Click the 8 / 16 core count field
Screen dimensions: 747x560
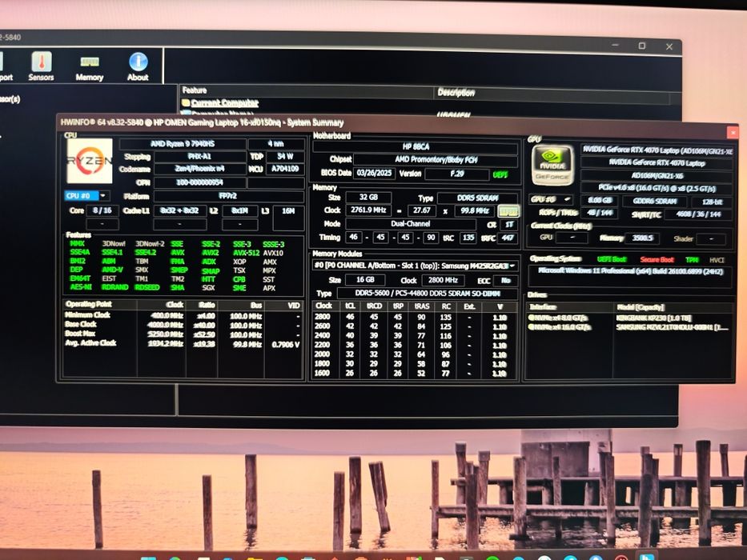(x=102, y=210)
